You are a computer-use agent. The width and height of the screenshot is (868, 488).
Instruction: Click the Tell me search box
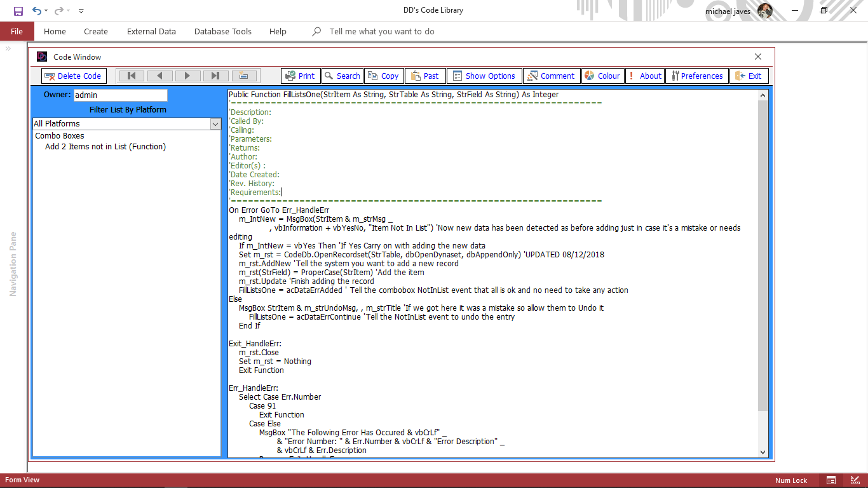(382, 31)
